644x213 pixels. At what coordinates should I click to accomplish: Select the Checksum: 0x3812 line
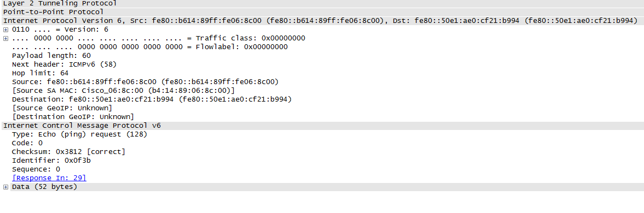coord(68,152)
